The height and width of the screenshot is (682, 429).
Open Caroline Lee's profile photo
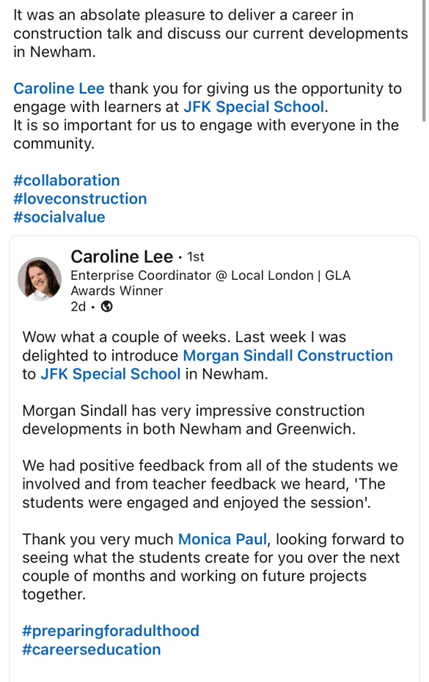(40, 279)
